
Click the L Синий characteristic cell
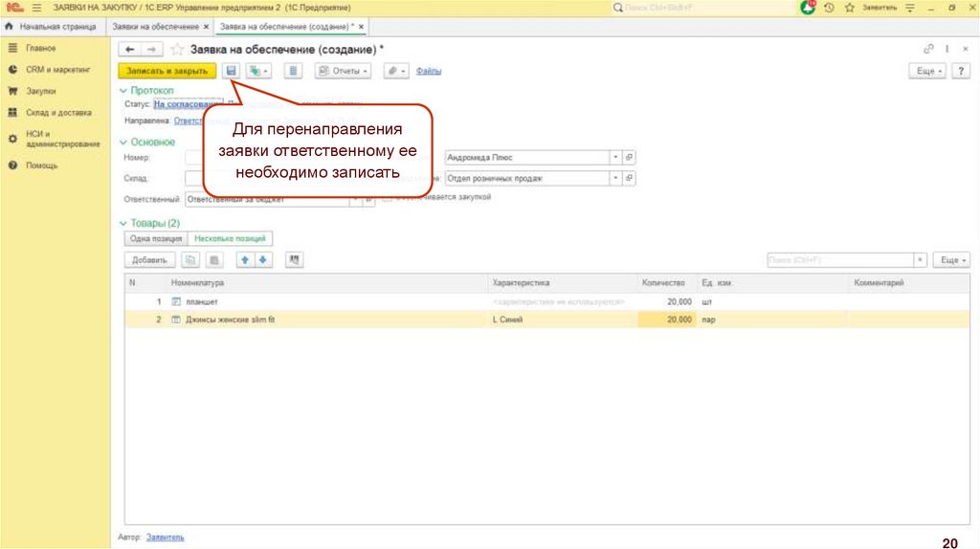[563, 319]
